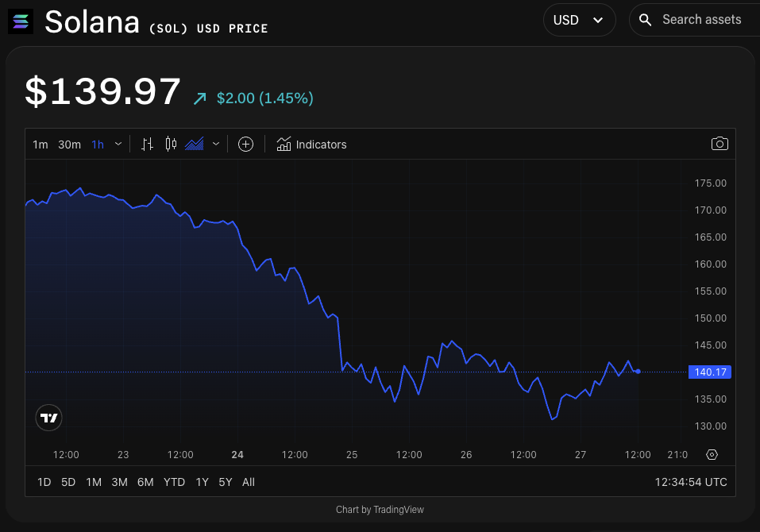This screenshot has width=760, height=532.
Task: Click the 140.17 price label on the scale
Action: [x=709, y=371]
